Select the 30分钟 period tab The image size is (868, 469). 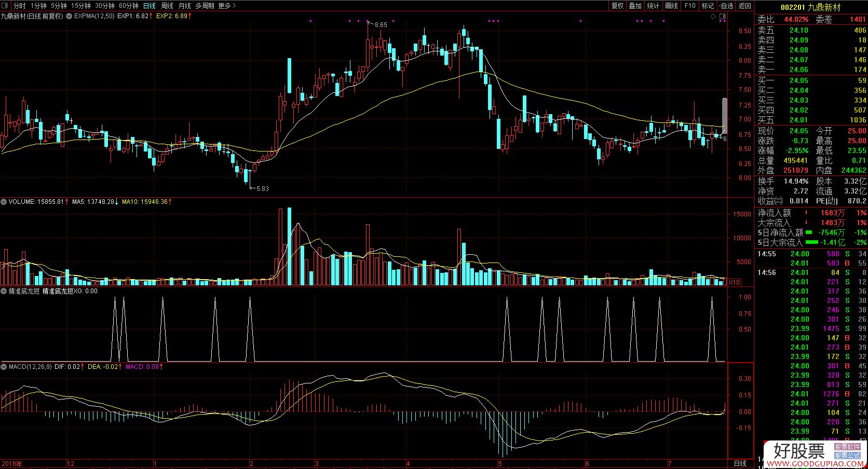pyautogui.click(x=105, y=6)
